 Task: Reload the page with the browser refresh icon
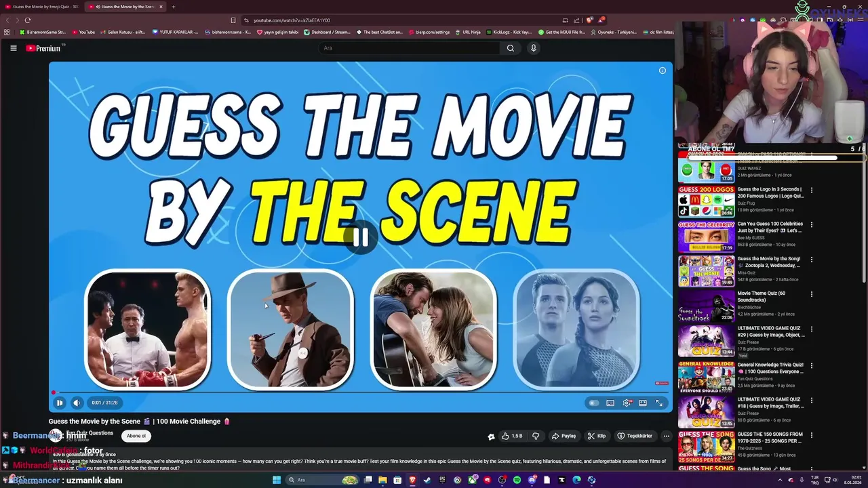pyautogui.click(x=28, y=20)
